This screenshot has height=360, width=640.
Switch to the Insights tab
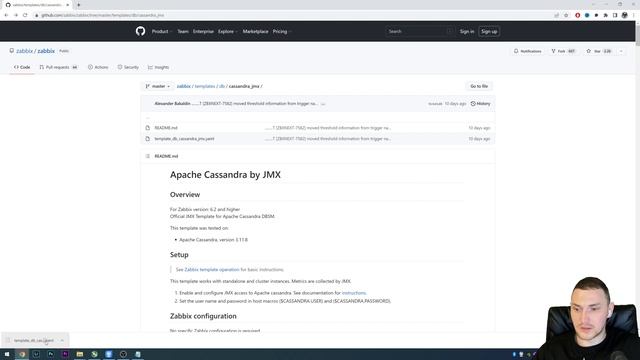158,67
